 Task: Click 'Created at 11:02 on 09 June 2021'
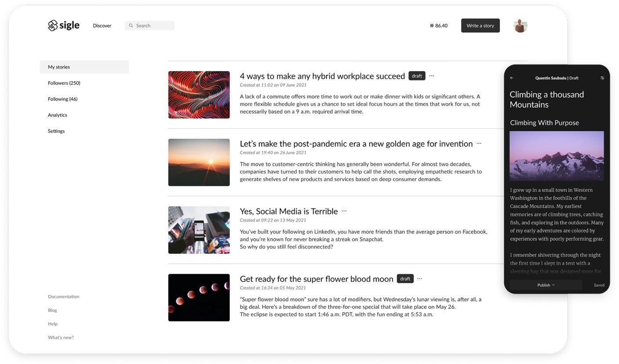click(x=273, y=85)
